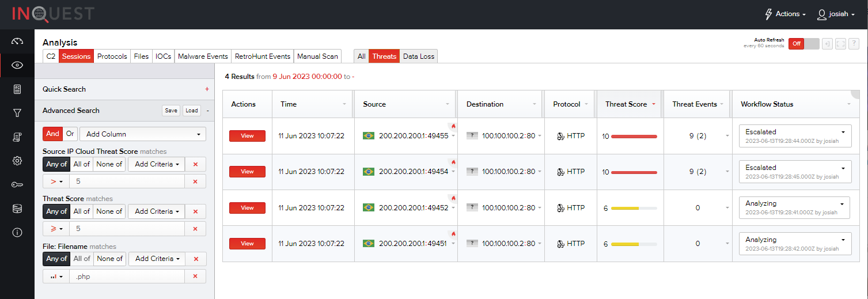Open the filename match operator dropdown
Image resolution: width=868 pixels, height=299 pixels.
pyautogui.click(x=56, y=277)
